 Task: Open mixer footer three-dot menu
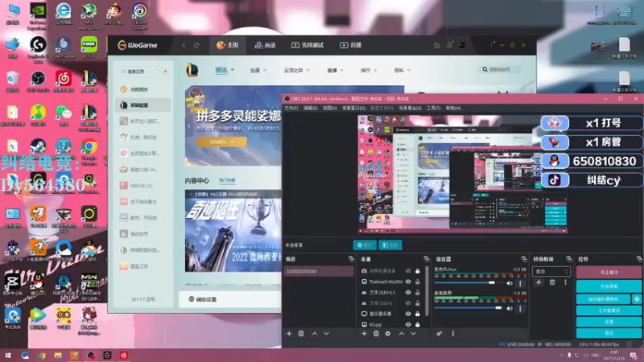pyautogui.click(x=452, y=334)
